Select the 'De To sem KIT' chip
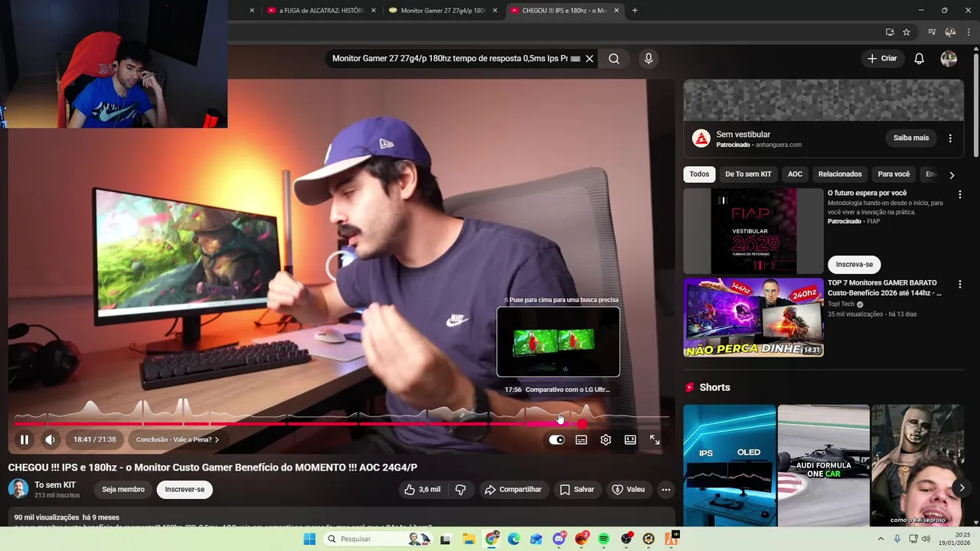This screenshot has width=980, height=551. [748, 174]
